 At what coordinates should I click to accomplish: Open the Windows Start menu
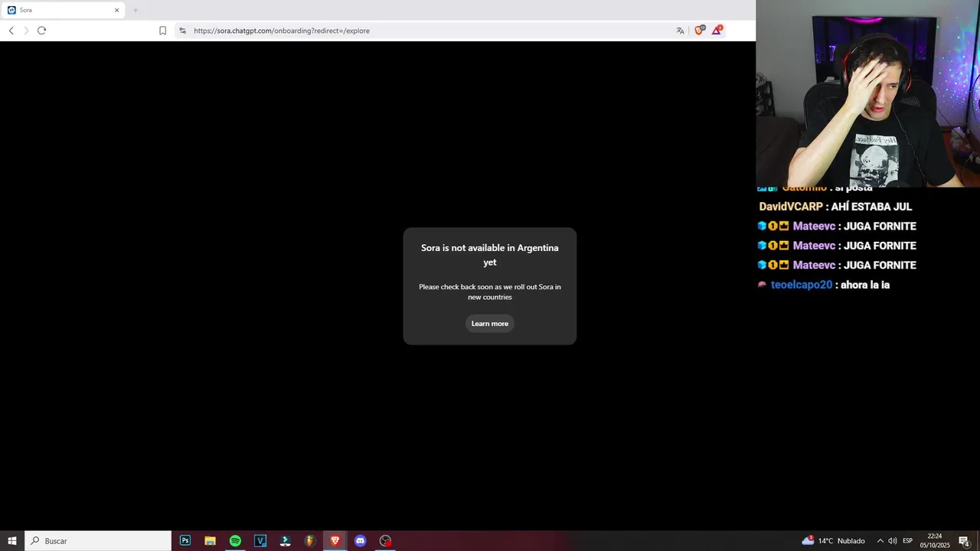coord(12,541)
